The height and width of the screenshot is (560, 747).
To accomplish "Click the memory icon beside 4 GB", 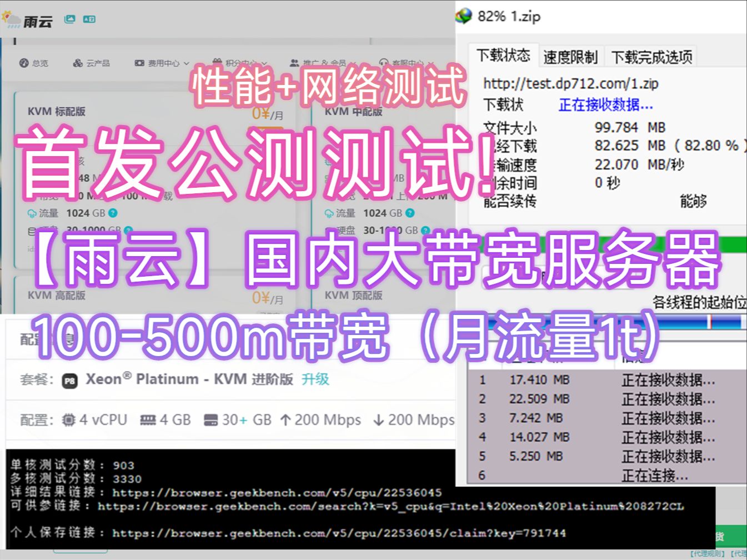I will tap(148, 420).
